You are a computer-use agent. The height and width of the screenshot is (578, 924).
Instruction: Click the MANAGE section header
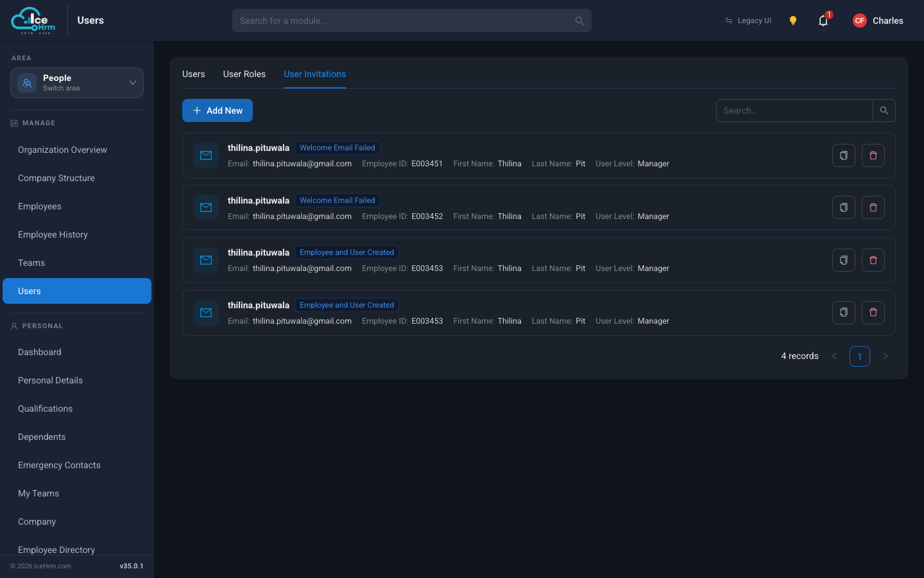(x=38, y=123)
